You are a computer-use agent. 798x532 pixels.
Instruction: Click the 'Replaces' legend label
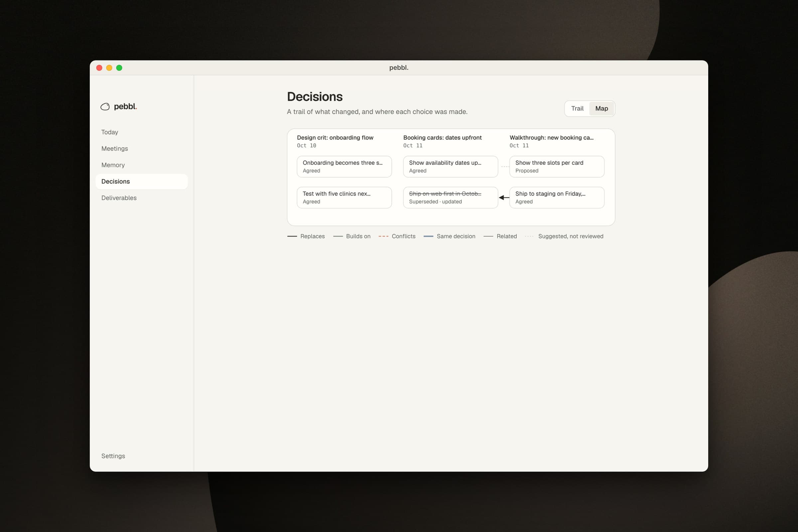tap(312, 236)
